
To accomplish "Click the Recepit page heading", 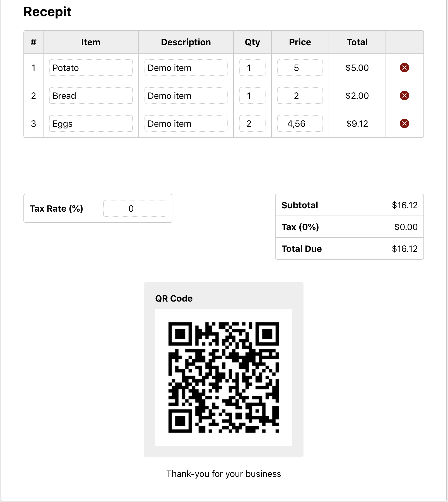I will [47, 12].
